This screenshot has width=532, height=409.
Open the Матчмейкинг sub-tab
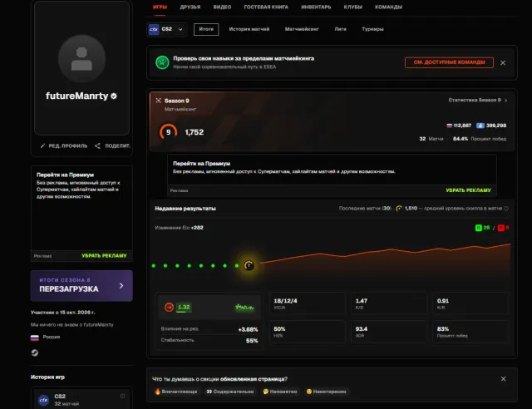coord(302,29)
